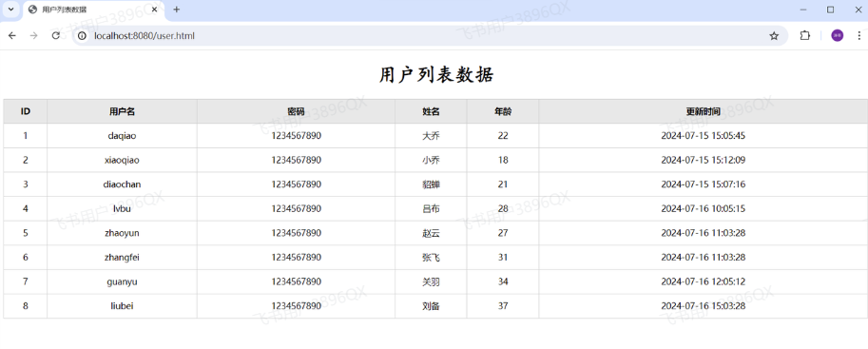Screen dimensions: 868x349
Task: Click the age cell 37
Action: pyautogui.click(x=503, y=306)
